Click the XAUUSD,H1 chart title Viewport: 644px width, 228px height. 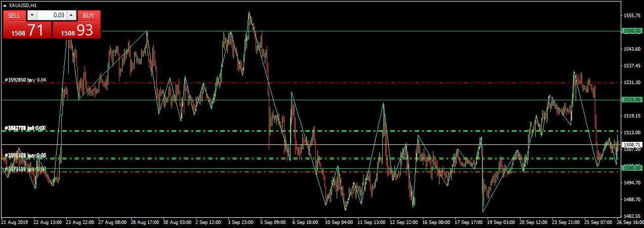pyautogui.click(x=23, y=5)
